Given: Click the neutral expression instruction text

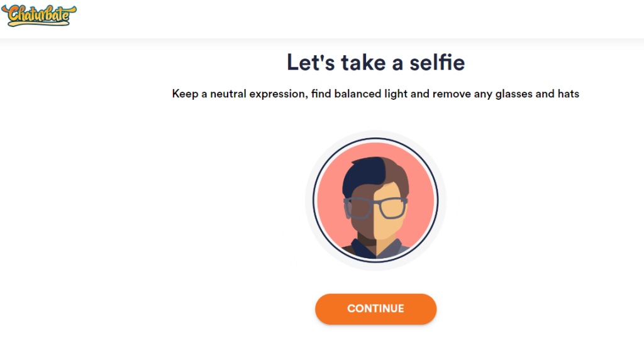Looking at the screenshot, I should pyautogui.click(x=375, y=94).
